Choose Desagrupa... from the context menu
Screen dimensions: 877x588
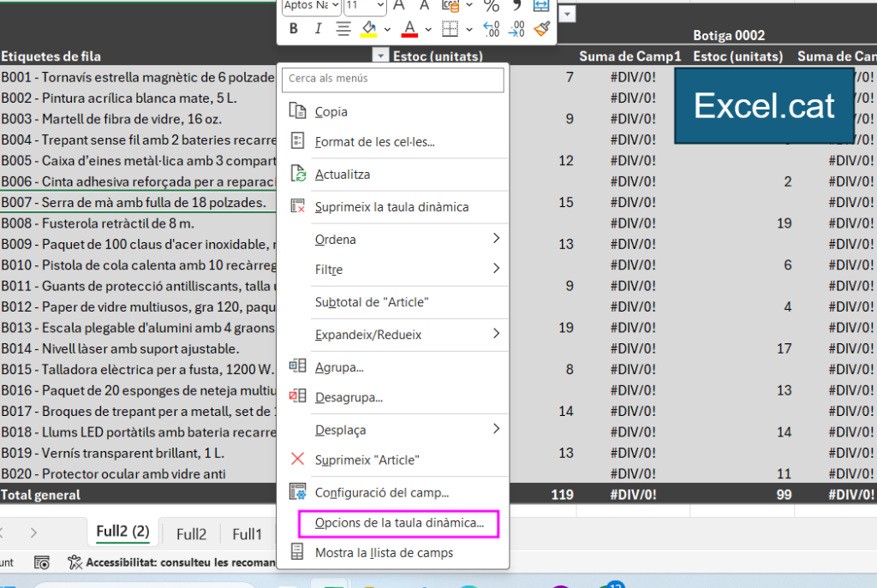[x=392, y=397]
